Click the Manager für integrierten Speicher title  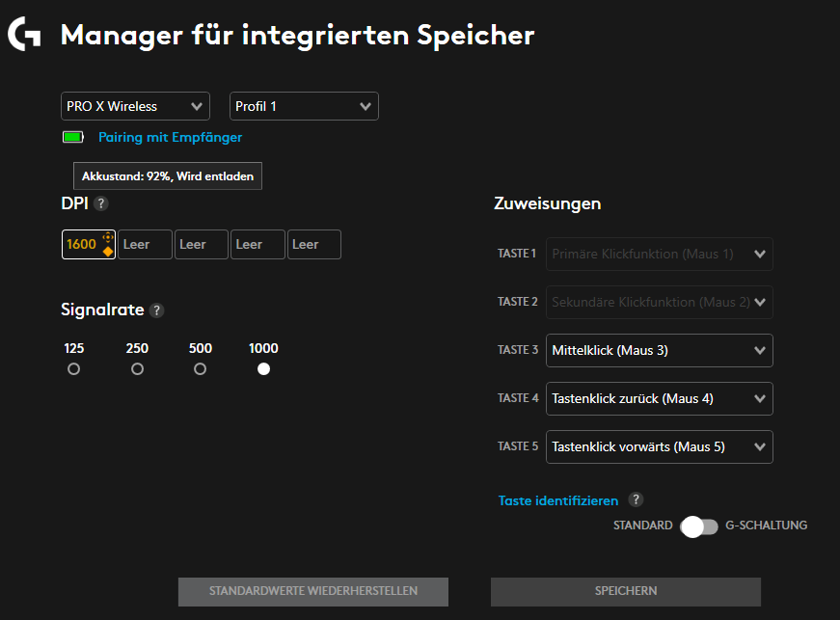coord(297,36)
